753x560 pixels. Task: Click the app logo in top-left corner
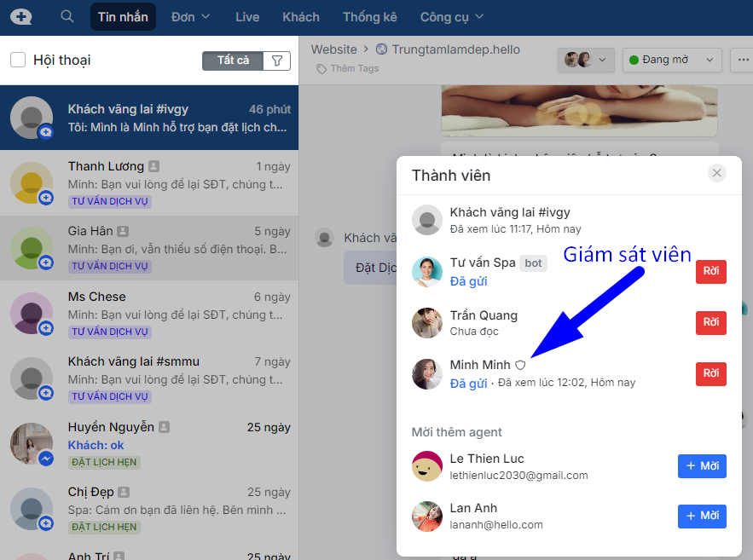pyautogui.click(x=21, y=17)
